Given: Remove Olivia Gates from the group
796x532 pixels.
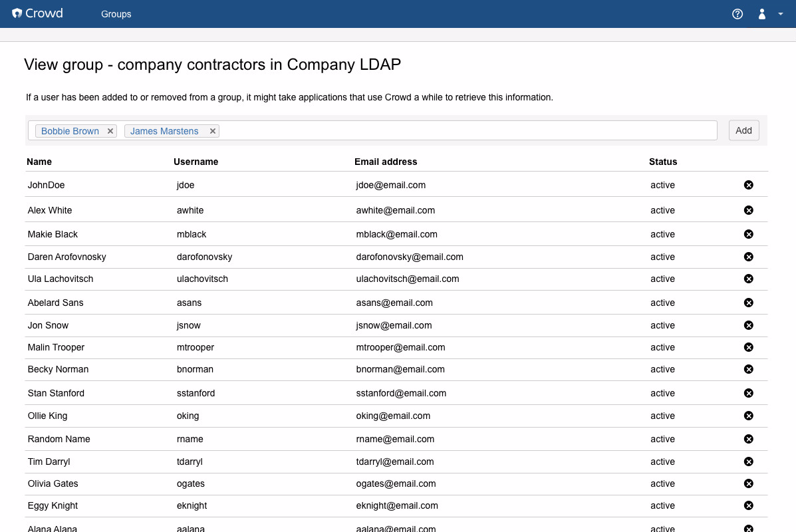Looking at the screenshot, I should click(x=748, y=483).
